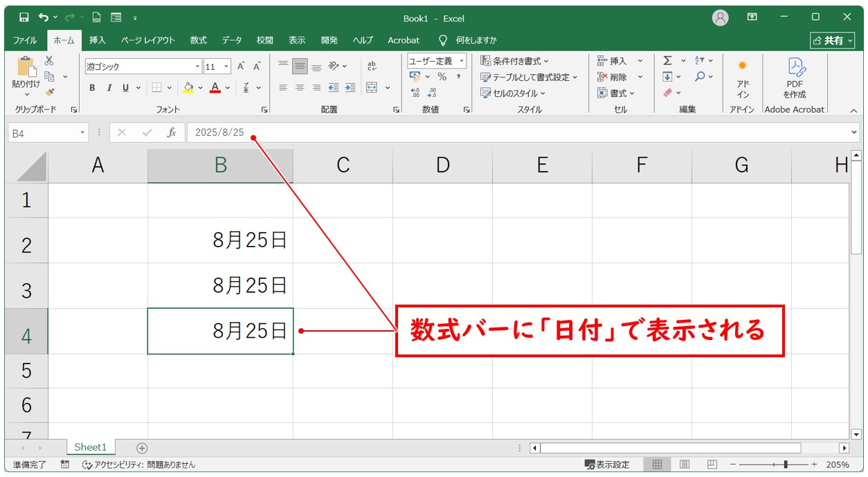Open the ユーザー定義 number format dropdown
This screenshot has width=868, height=477.
[462, 61]
